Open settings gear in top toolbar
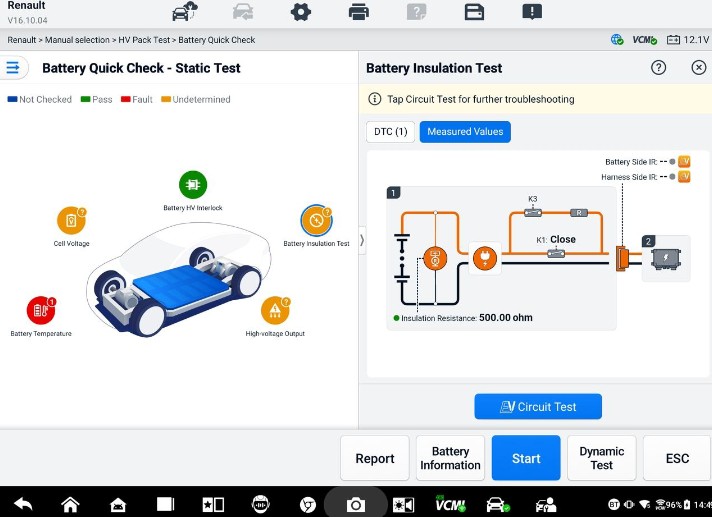The image size is (712, 517). [x=301, y=12]
